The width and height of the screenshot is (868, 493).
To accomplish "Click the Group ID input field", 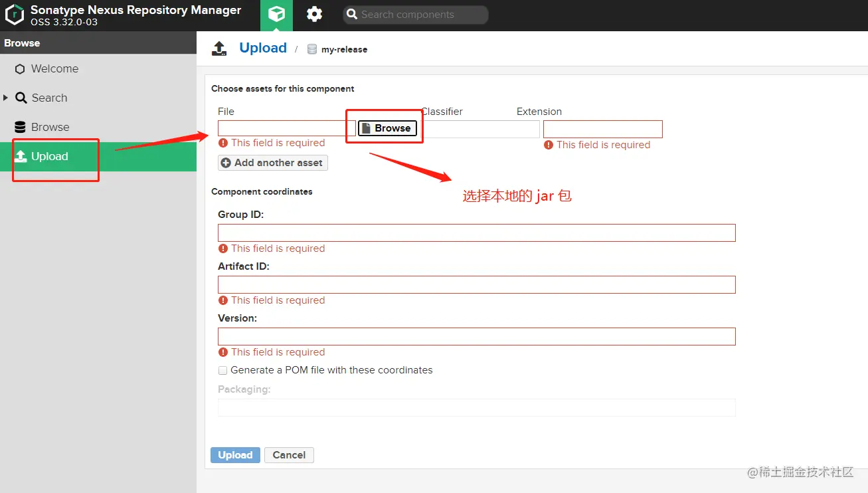I will tap(477, 233).
